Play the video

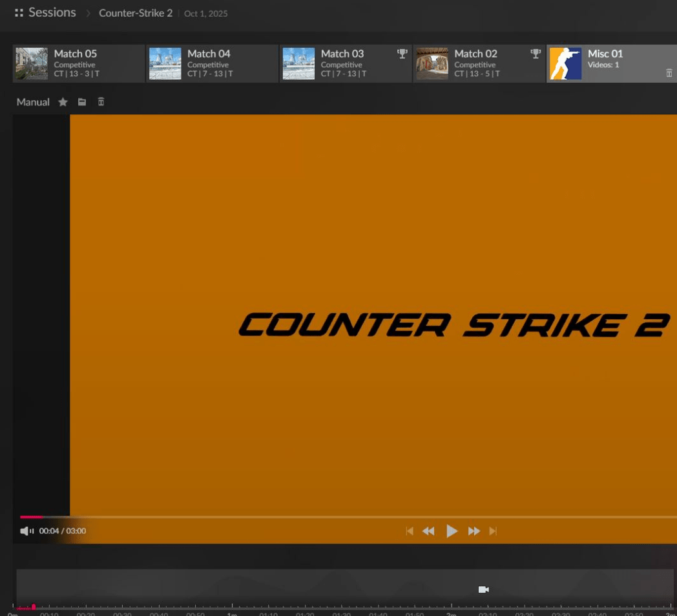(x=452, y=531)
